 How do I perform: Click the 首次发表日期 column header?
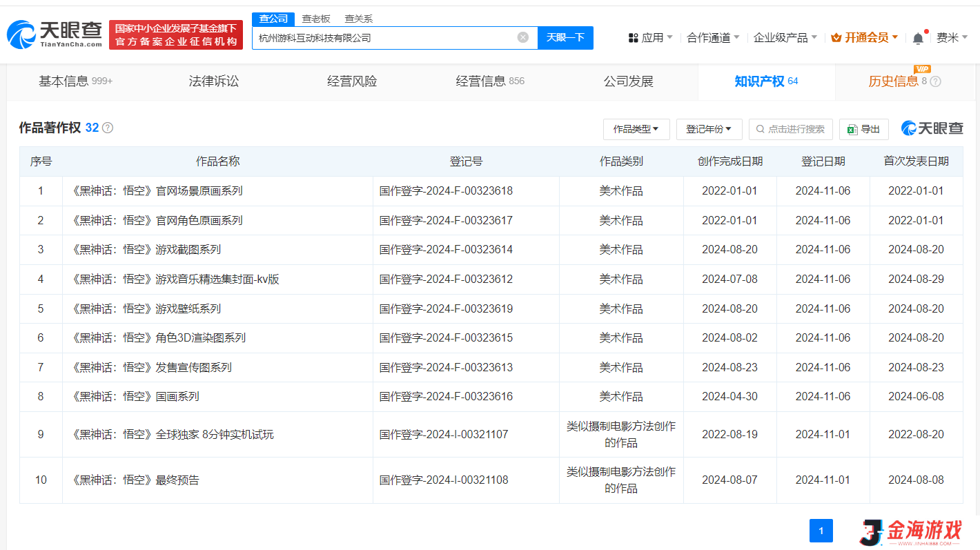916,161
